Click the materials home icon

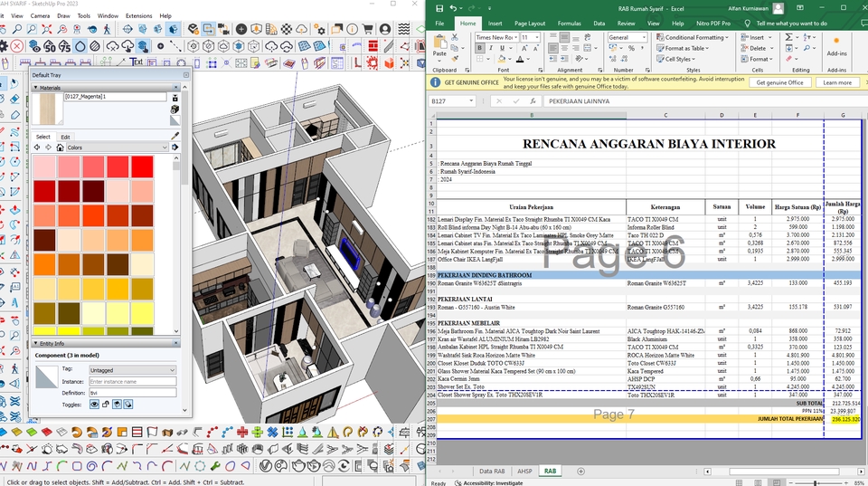click(x=60, y=148)
